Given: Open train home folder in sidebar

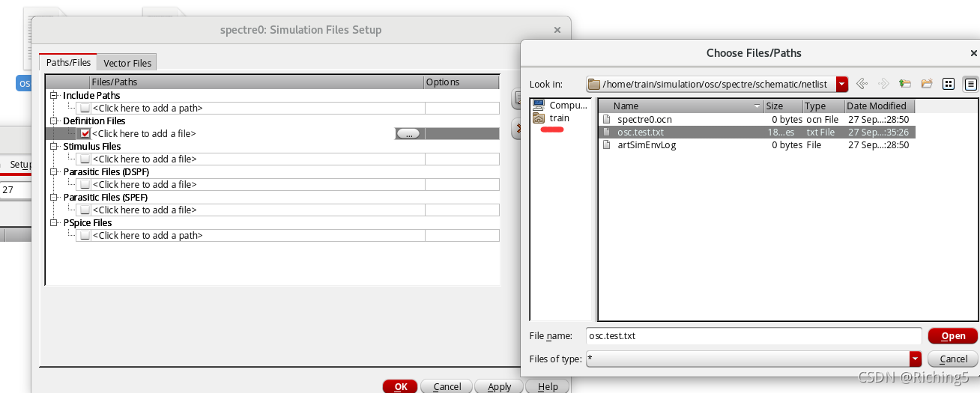Looking at the screenshot, I should [x=559, y=118].
